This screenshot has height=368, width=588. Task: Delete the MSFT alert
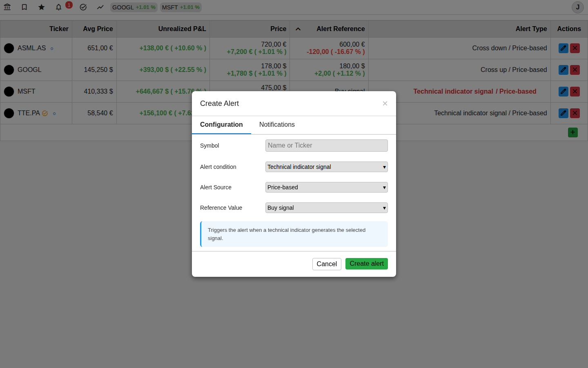(x=575, y=92)
